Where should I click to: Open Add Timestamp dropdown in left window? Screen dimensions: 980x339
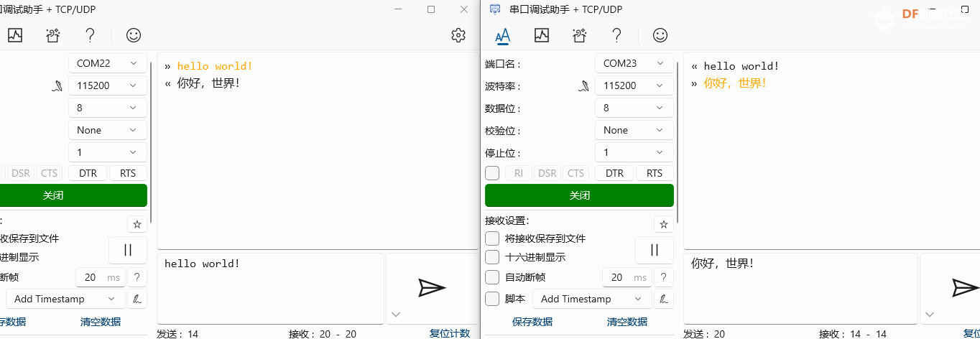coord(66,299)
